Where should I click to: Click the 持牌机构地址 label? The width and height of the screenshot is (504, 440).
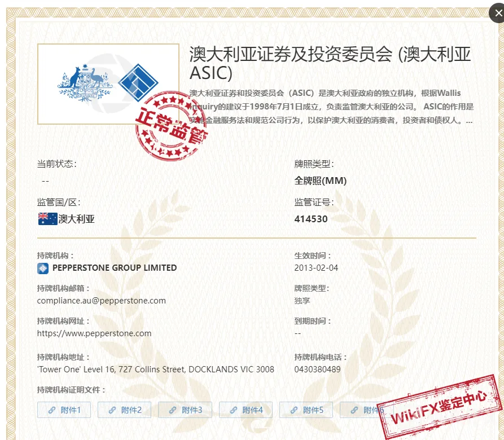coord(63,357)
